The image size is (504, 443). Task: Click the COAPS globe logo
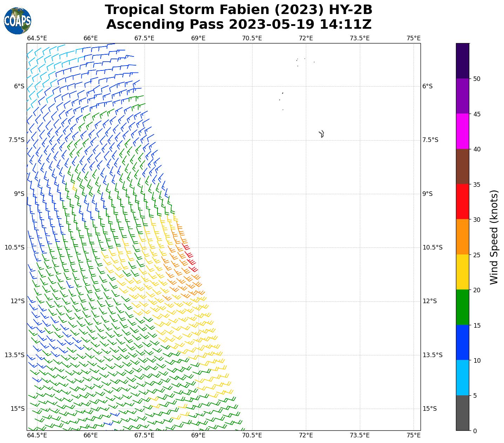(x=18, y=21)
